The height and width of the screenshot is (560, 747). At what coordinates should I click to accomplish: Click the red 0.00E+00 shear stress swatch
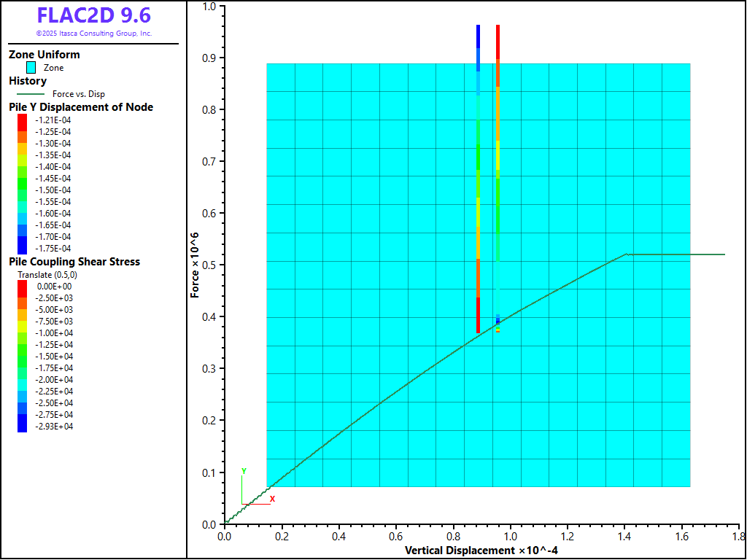tap(22, 286)
